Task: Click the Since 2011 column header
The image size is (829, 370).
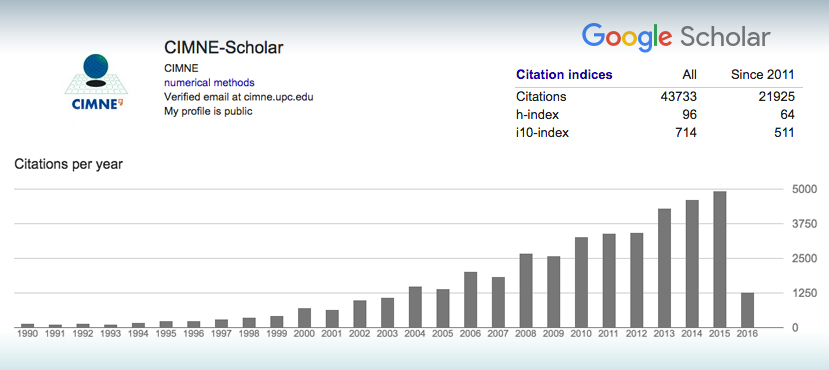Action: point(763,75)
